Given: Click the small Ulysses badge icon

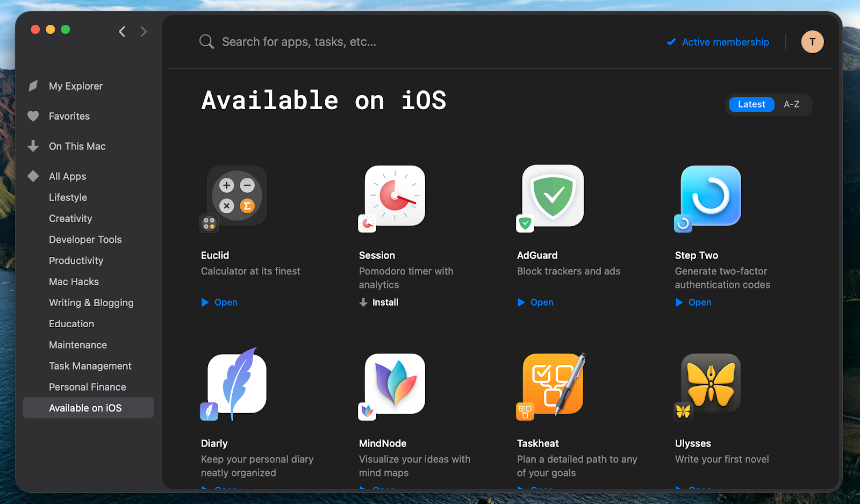Looking at the screenshot, I should 683,412.
